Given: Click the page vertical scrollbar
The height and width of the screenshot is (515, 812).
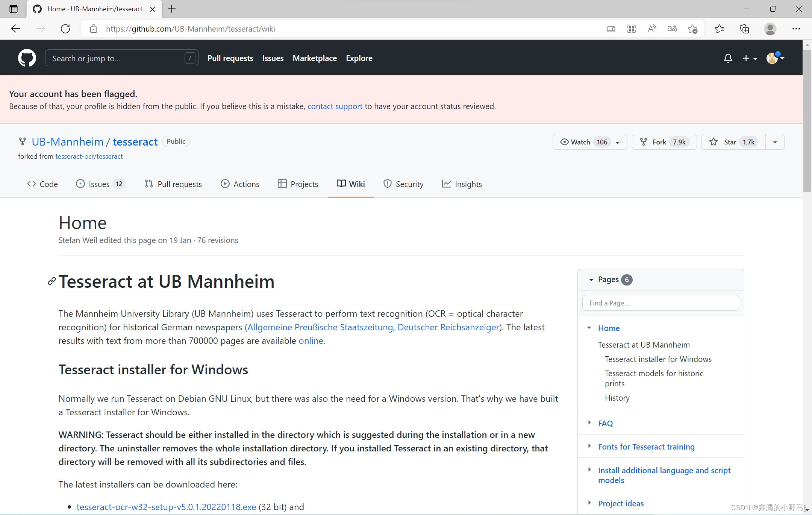Looking at the screenshot, I should [807, 120].
